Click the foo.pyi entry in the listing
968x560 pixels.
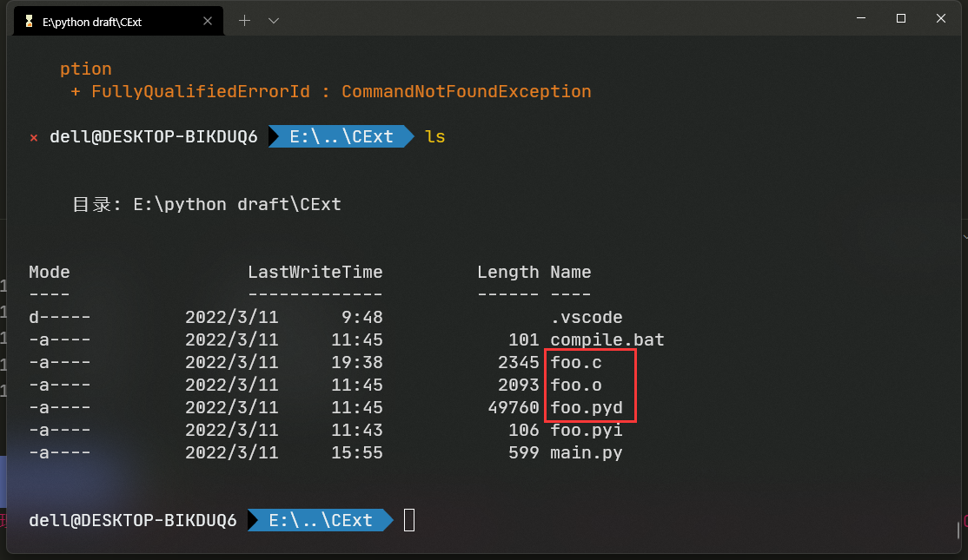(x=587, y=430)
